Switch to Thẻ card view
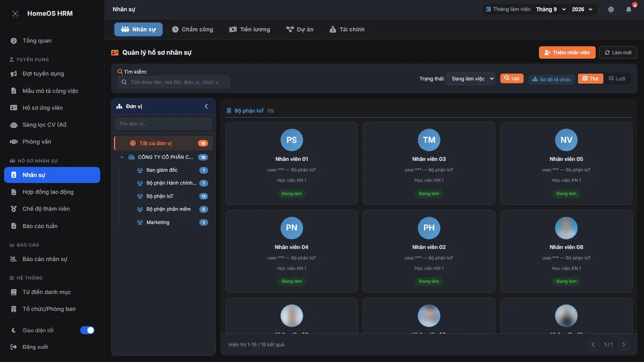 tap(590, 78)
